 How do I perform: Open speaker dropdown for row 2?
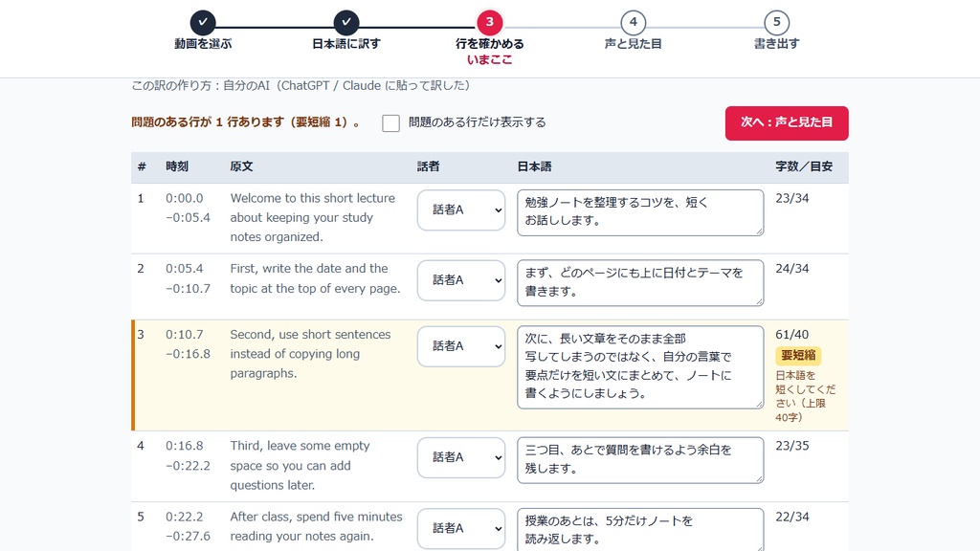click(x=461, y=280)
